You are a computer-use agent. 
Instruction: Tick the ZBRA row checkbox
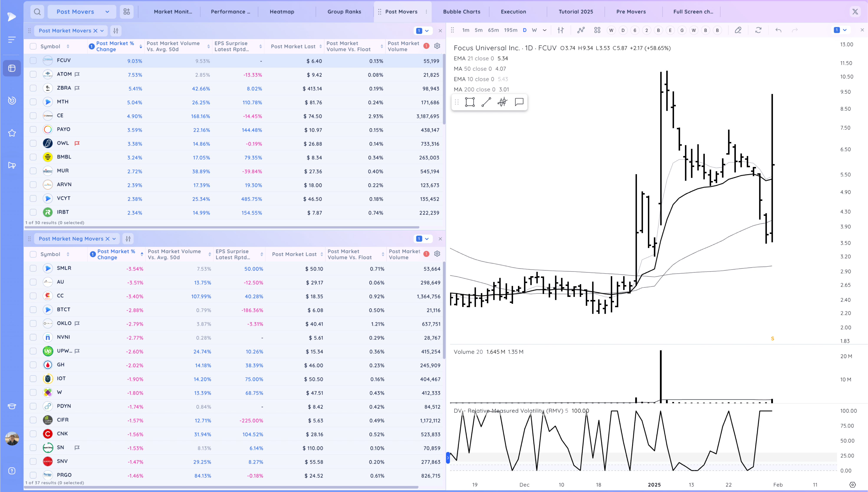tap(33, 88)
